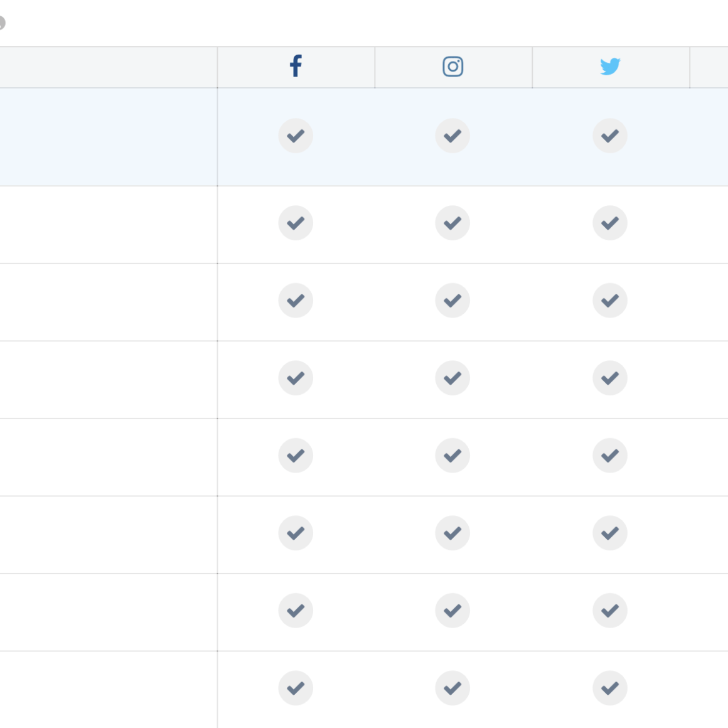The image size is (728, 728).
Task: Click fifth row Twitter checkmark
Action: click(x=610, y=456)
